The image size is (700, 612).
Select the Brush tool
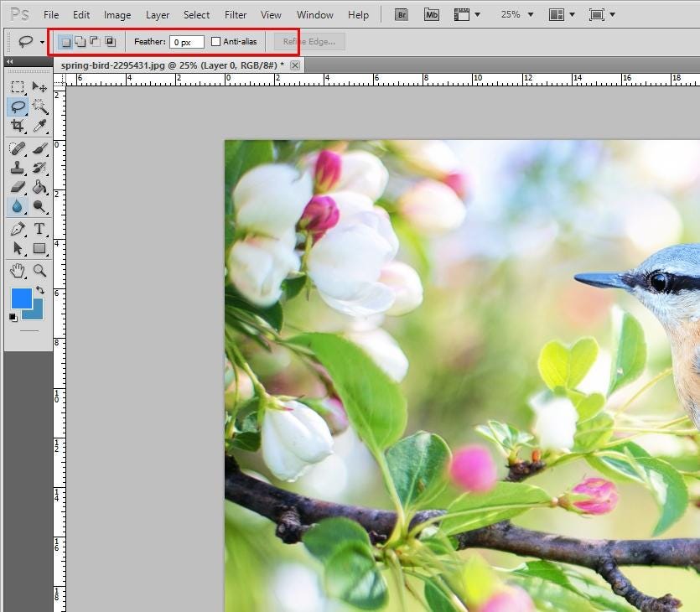point(39,148)
